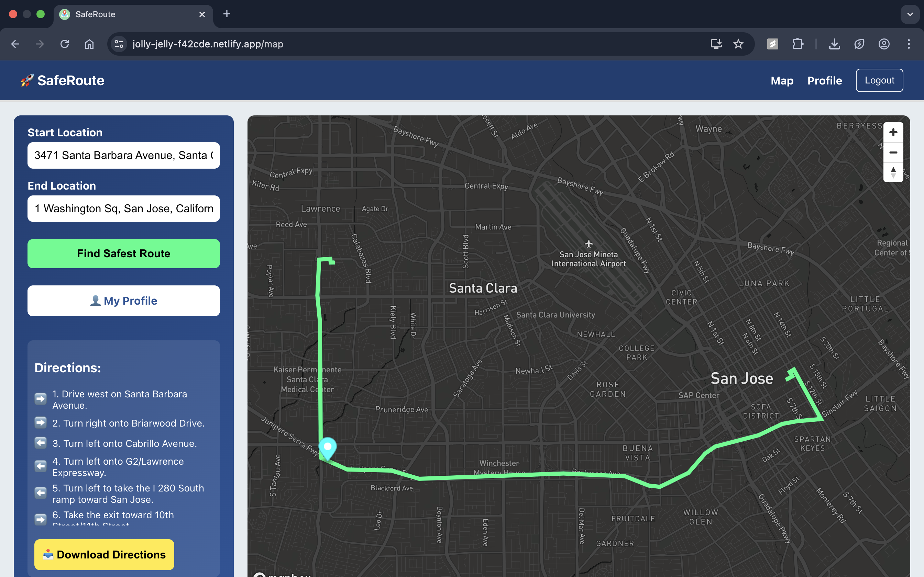This screenshot has width=924, height=577.
Task: Open Profile from top navigation
Action: (824, 80)
